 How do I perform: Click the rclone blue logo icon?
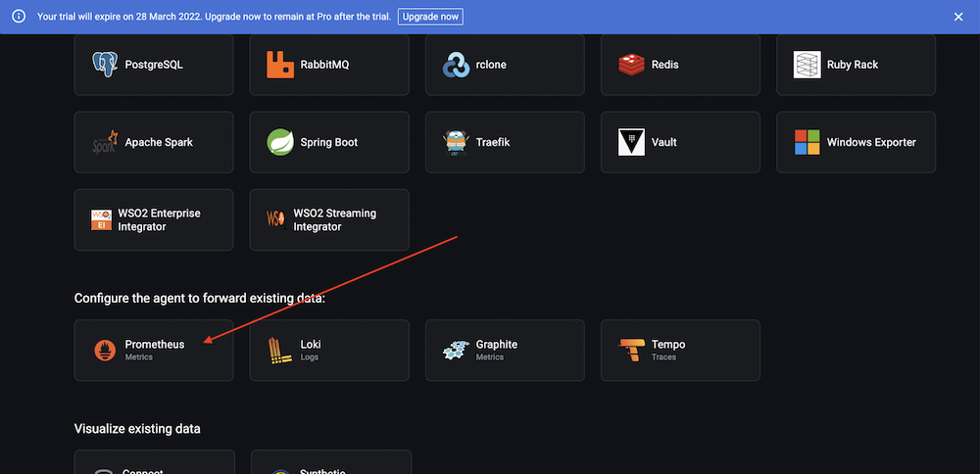click(x=456, y=65)
